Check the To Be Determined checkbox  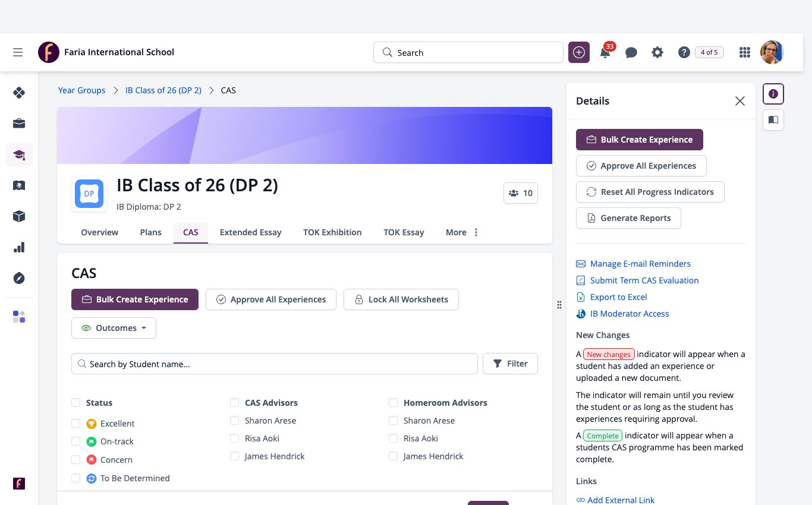tap(75, 478)
